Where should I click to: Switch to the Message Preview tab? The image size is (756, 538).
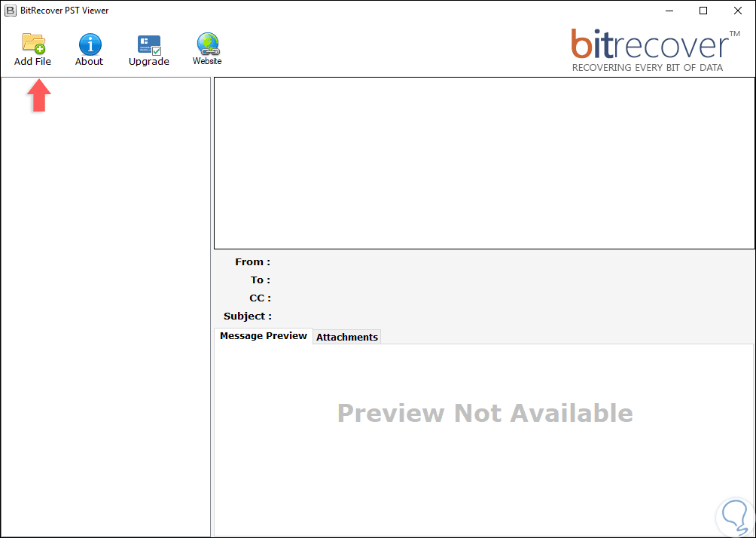pyautogui.click(x=264, y=336)
